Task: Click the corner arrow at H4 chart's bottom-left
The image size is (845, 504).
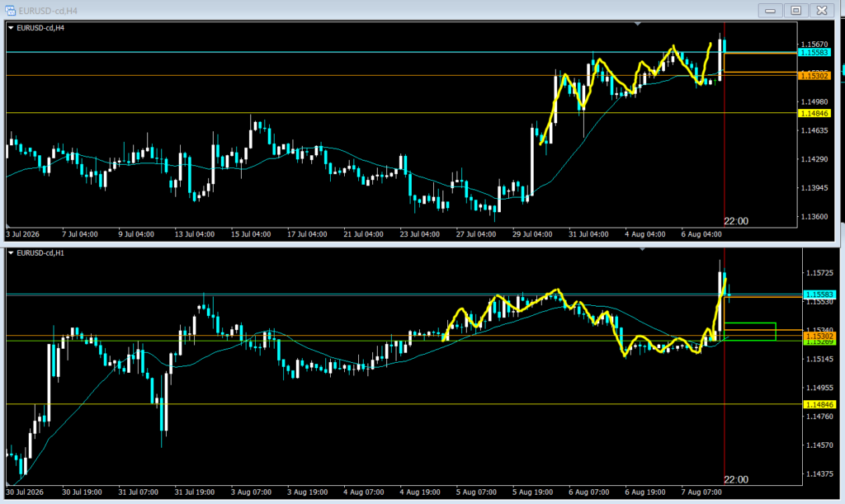Action: (x=8, y=226)
